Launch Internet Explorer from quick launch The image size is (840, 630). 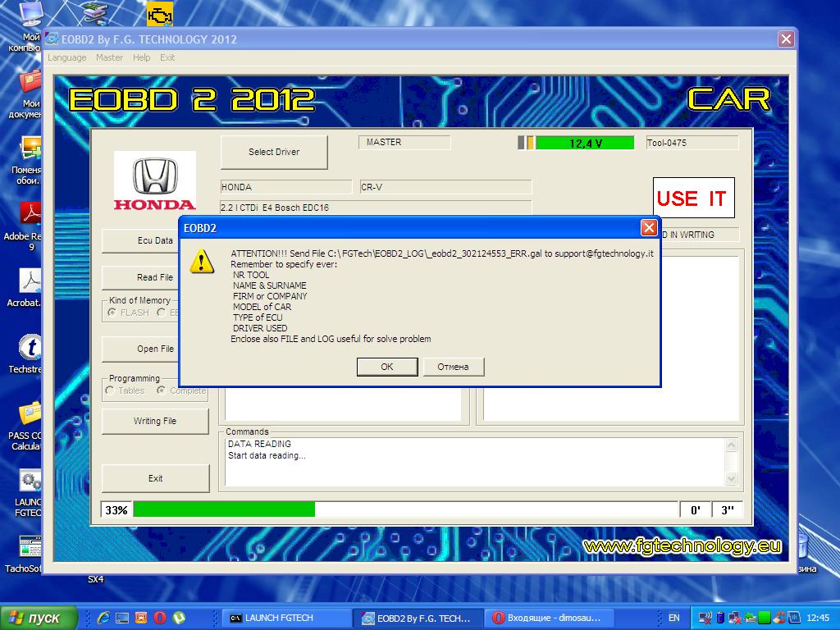103,618
